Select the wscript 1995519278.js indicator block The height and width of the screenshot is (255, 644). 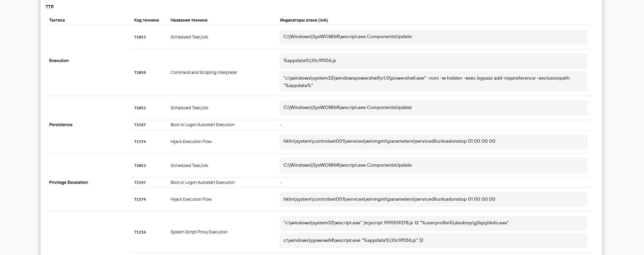433,223
